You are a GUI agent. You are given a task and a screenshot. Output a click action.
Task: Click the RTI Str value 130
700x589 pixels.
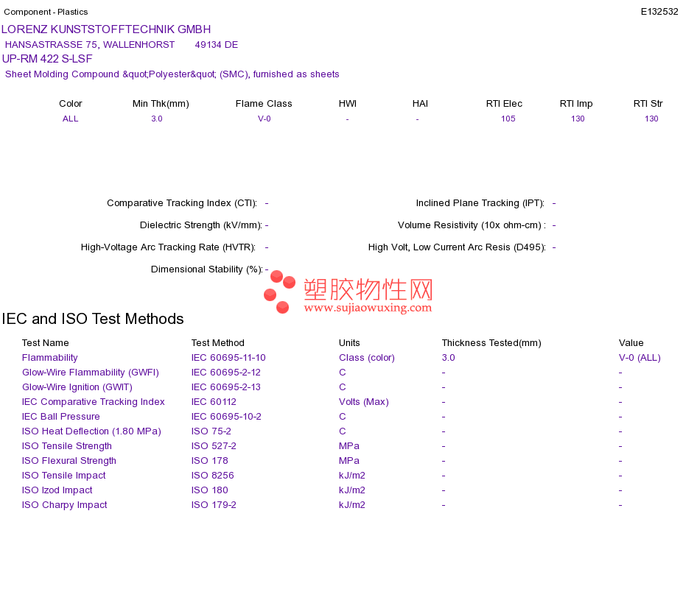651,119
